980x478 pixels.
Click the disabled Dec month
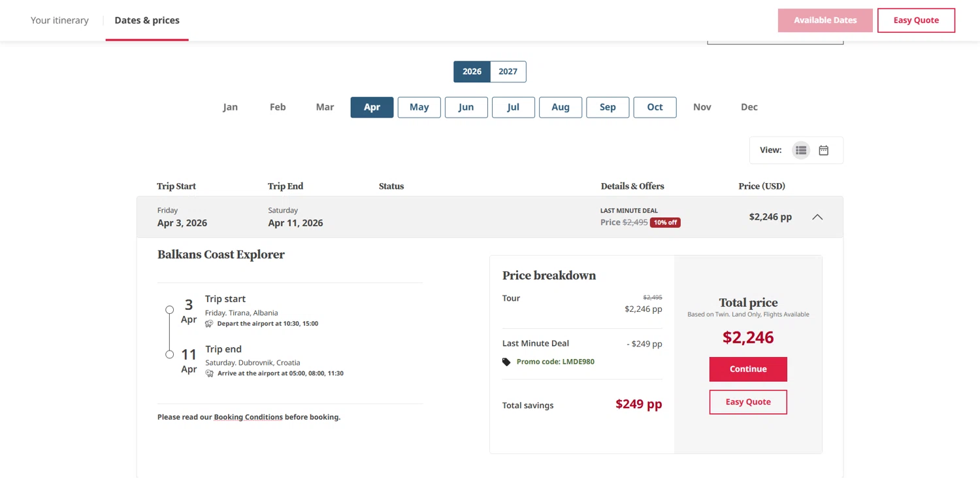point(749,107)
